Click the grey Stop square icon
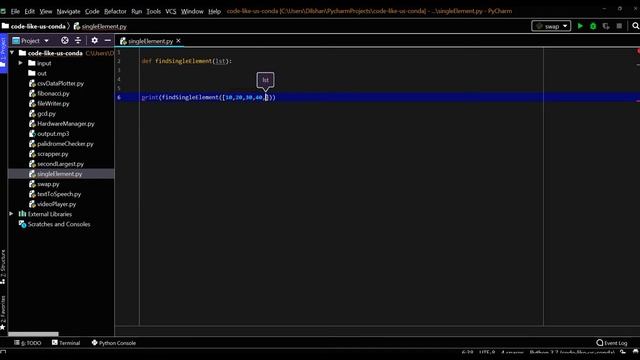The image size is (640, 360). click(619, 26)
